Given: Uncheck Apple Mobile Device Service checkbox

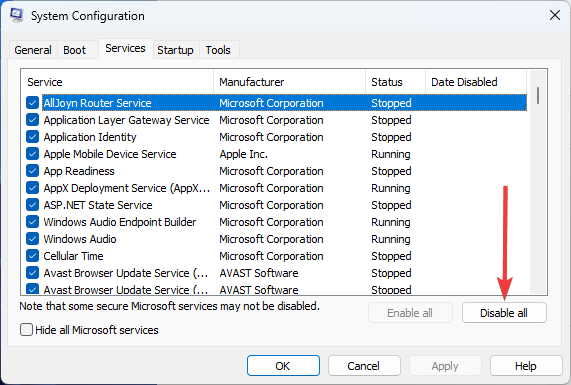Looking at the screenshot, I should click(x=32, y=154).
